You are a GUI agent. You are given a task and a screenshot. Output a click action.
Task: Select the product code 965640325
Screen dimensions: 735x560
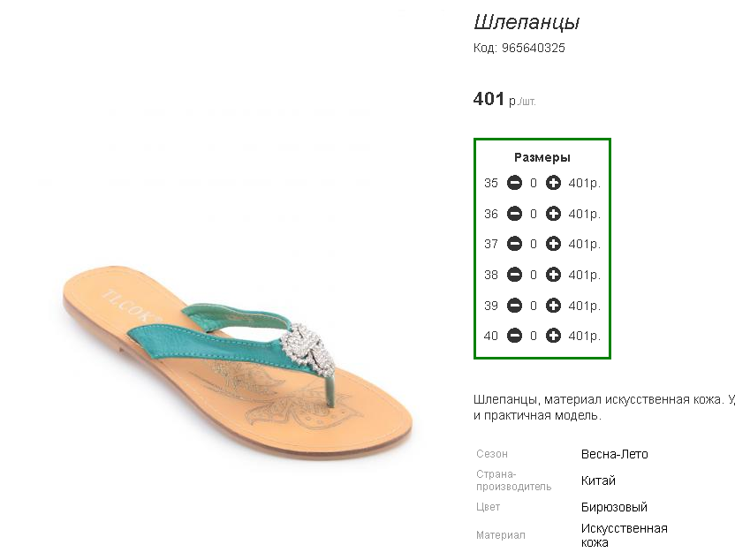point(534,48)
